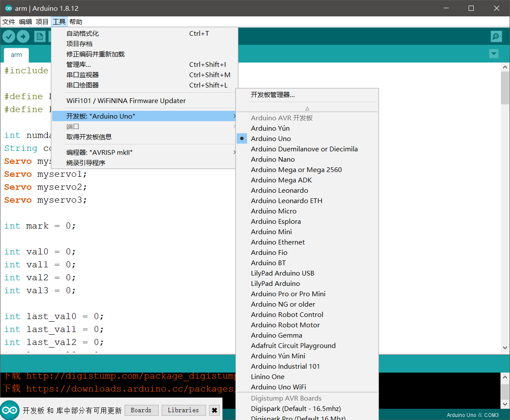The height and width of the screenshot is (420, 510).
Task: Open 串口监视器 from the menu
Action: pyautogui.click(x=144, y=75)
